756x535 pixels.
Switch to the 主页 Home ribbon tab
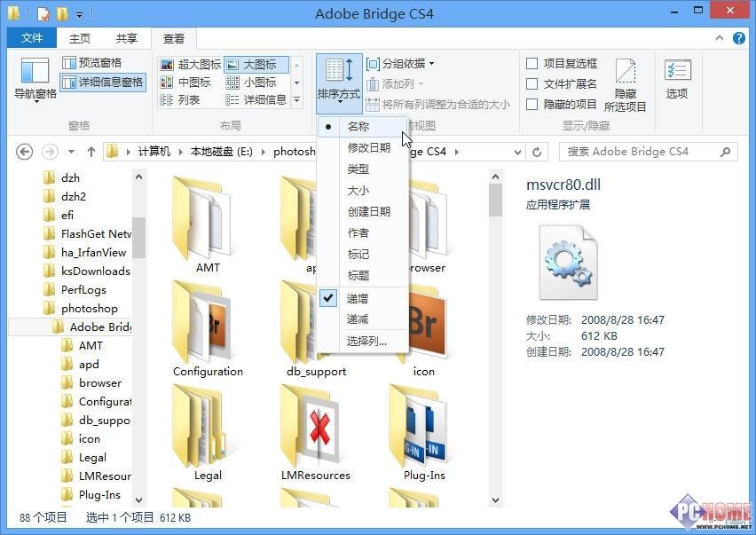[80, 38]
